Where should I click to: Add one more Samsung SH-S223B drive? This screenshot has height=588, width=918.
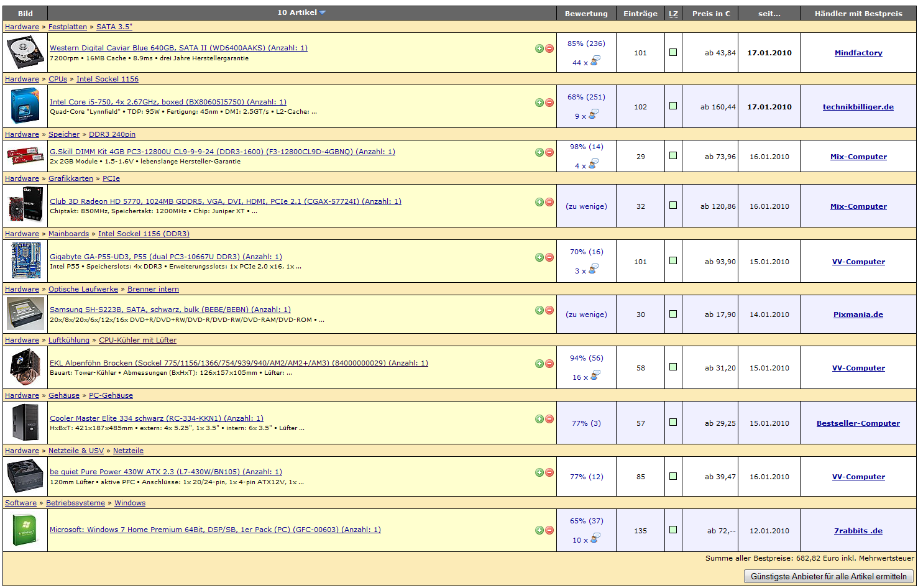point(539,310)
